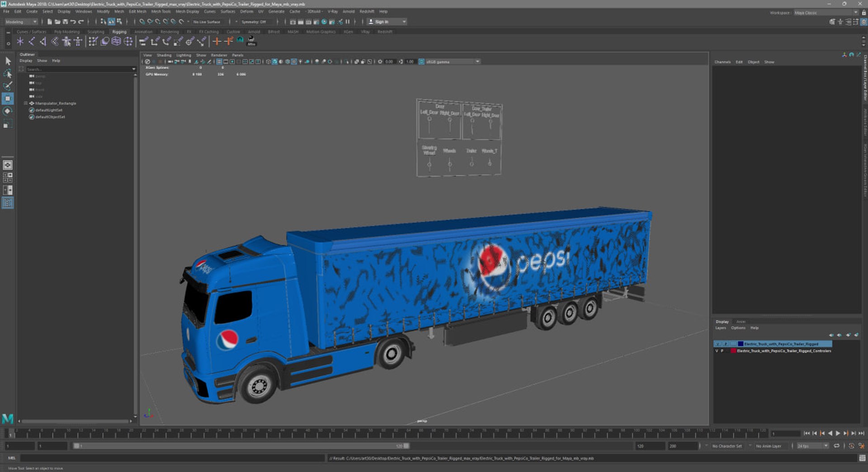Click the Quick Rig character shelf icon
This screenshot has height=472, width=868.
(66, 42)
